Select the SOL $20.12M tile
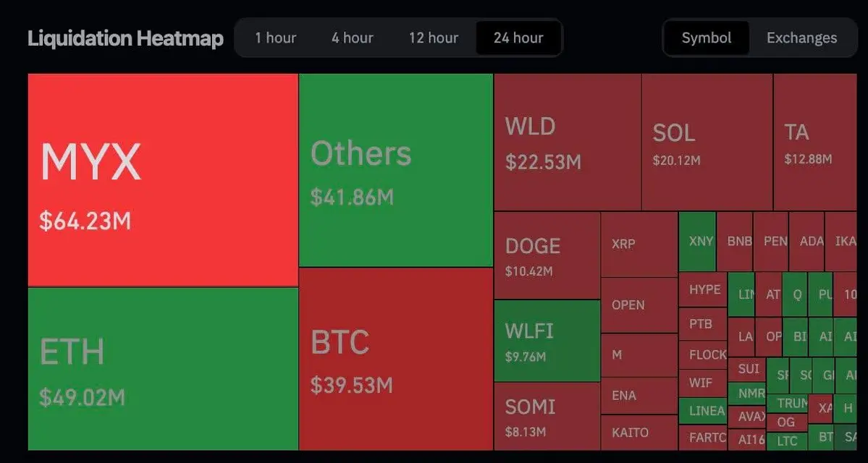This screenshot has width=868, height=463. coord(707,142)
